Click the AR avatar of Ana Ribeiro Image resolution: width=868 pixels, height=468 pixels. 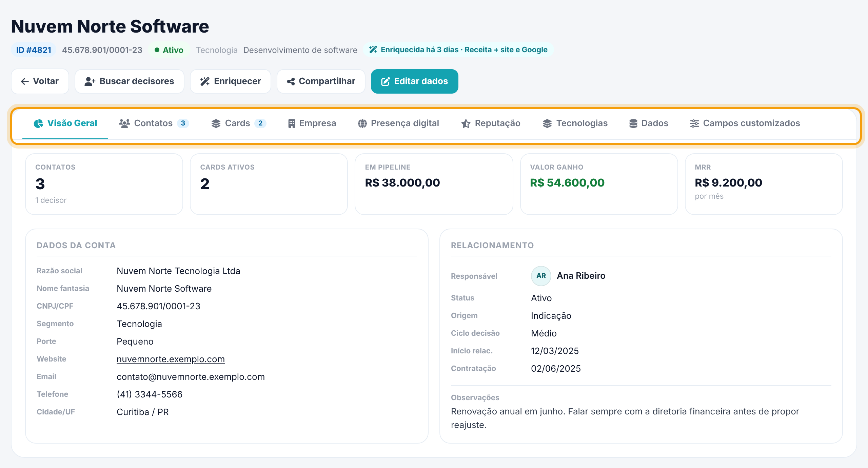[541, 276]
